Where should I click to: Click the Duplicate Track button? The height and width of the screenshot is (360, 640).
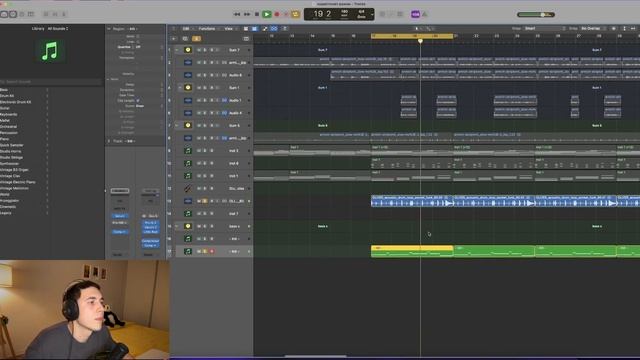[x=185, y=39]
